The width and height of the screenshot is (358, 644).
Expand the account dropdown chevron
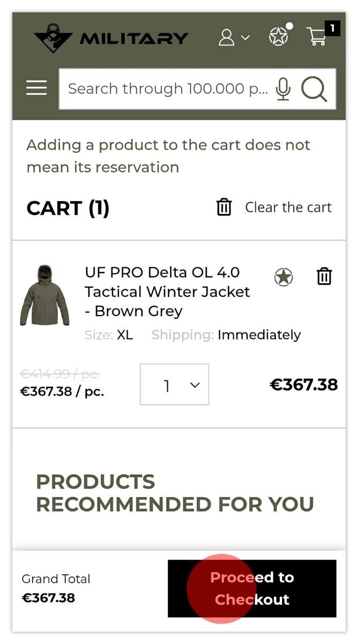pyautogui.click(x=245, y=38)
